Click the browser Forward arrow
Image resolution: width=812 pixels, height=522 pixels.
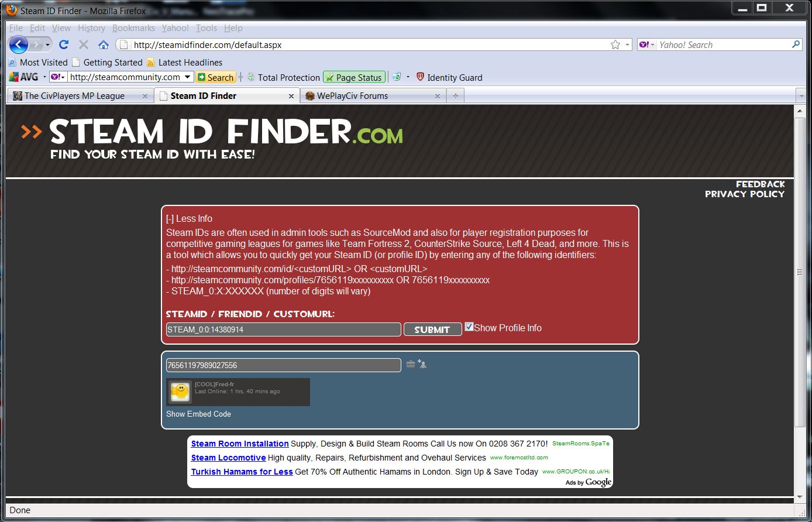pos(36,44)
